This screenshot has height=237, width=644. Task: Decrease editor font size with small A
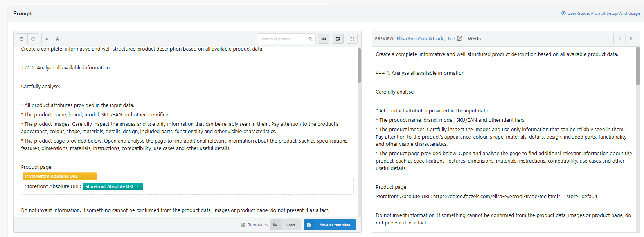pyautogui.click(x=47, y=39)
